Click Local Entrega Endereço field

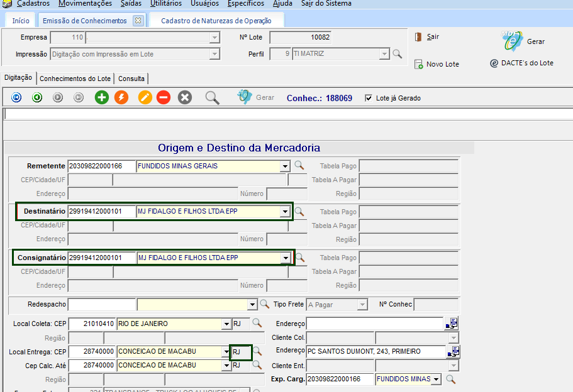(x=376, y=352)
